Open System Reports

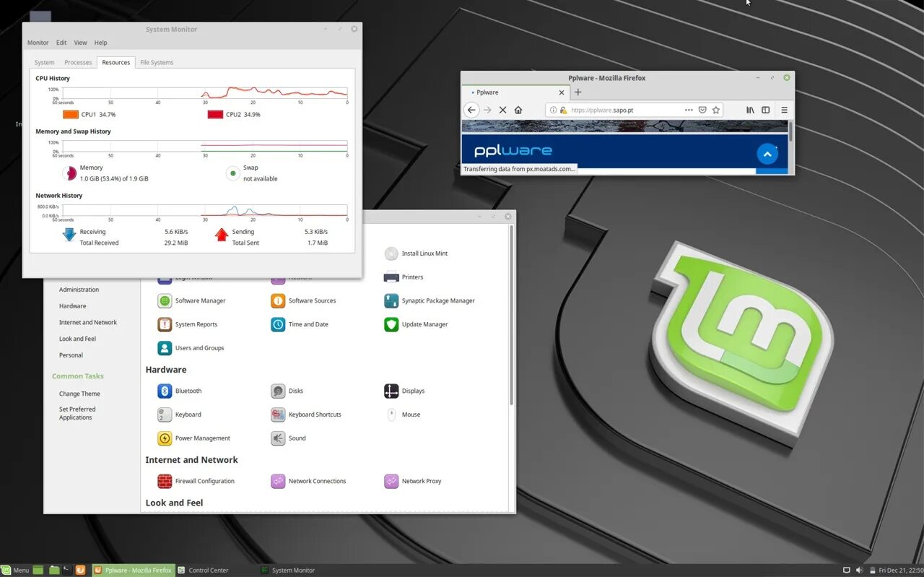[187, 324]
